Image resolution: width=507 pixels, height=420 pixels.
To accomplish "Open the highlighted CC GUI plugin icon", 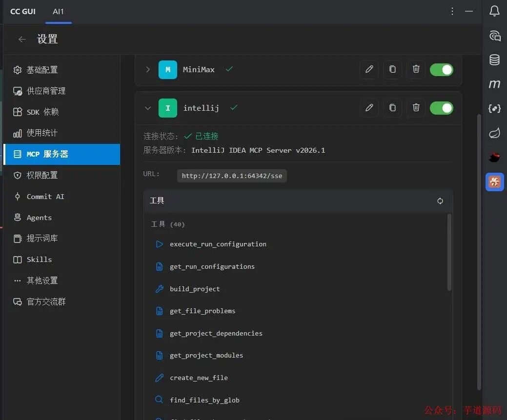I will (x=494, y=182).
